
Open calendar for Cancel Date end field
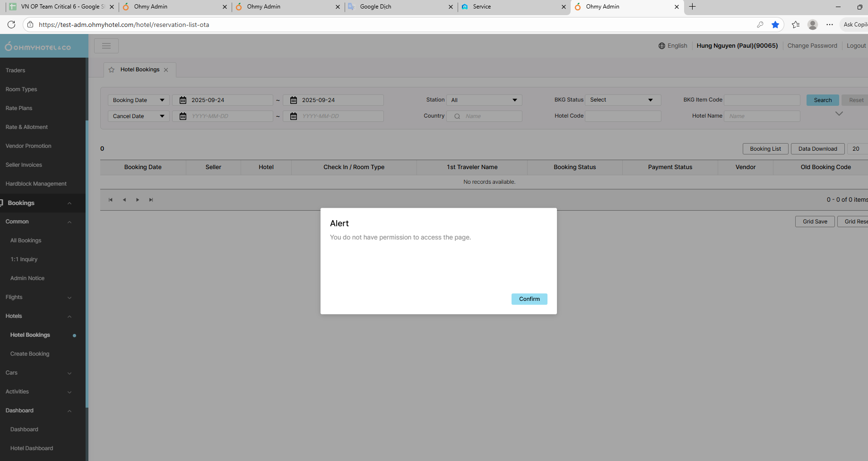click(x=294, y=116)
